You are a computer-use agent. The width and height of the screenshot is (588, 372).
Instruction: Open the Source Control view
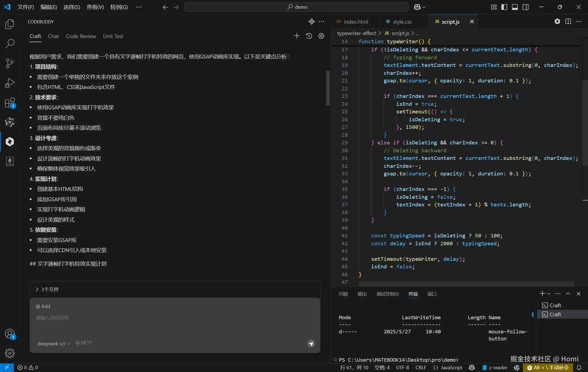coord(10,63)
